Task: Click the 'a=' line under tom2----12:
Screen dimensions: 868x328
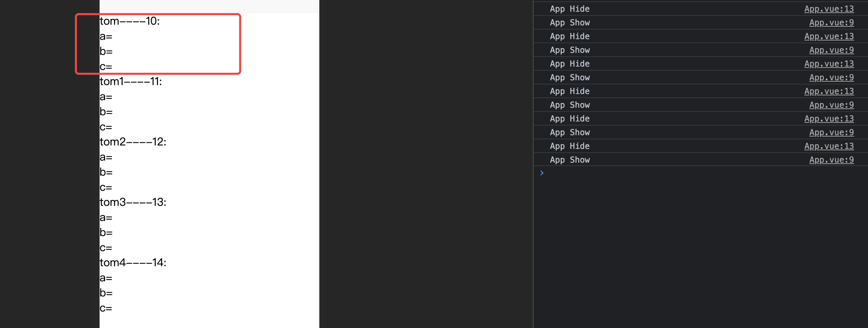Action: (x=106, y=157)
